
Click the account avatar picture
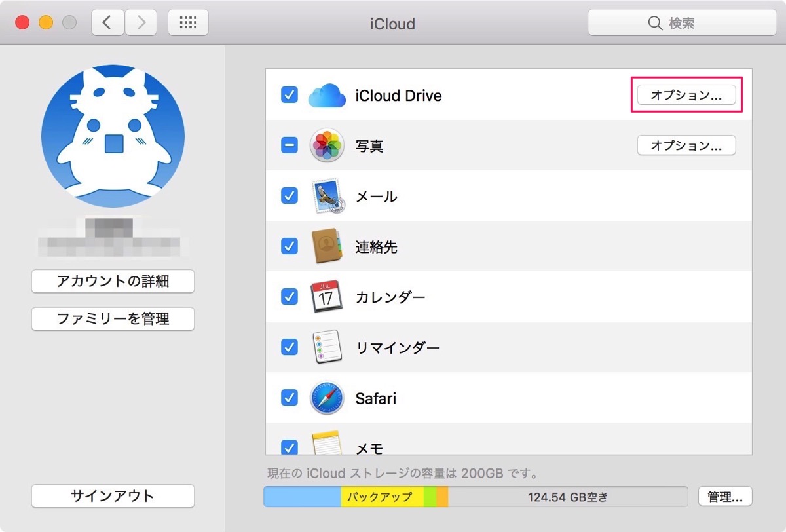113,136
